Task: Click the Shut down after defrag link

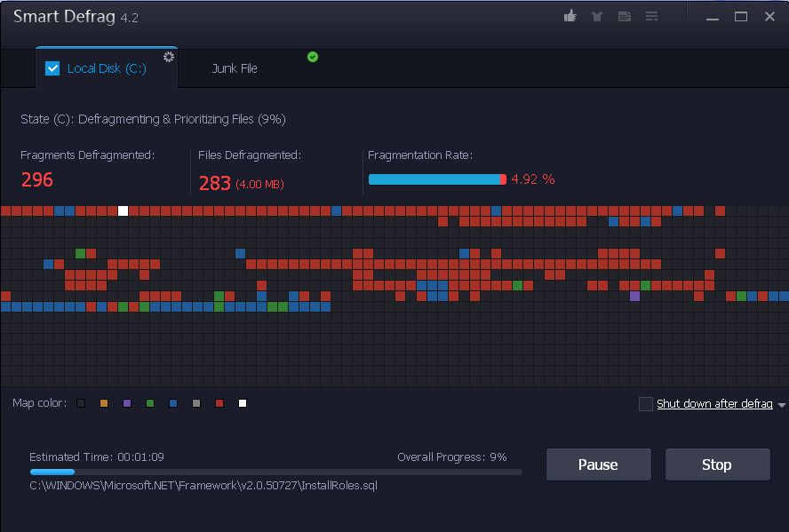Action: (x=714, y=404)
